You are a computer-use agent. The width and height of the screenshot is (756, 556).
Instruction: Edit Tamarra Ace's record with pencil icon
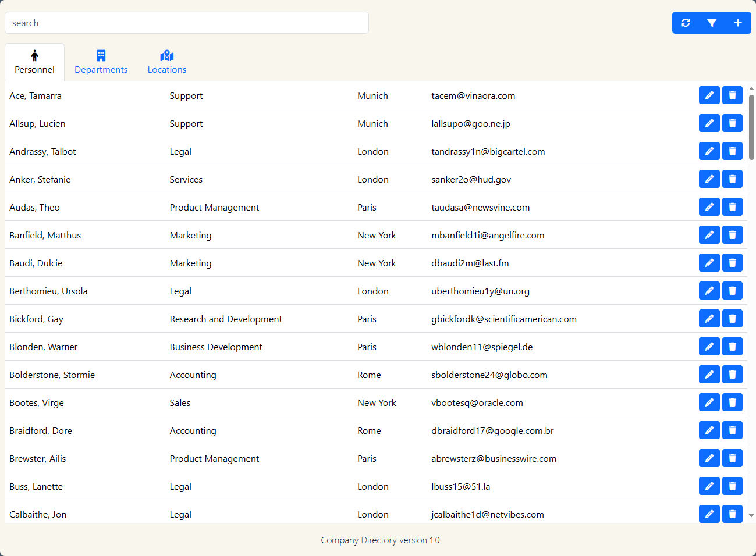point(709,95)
